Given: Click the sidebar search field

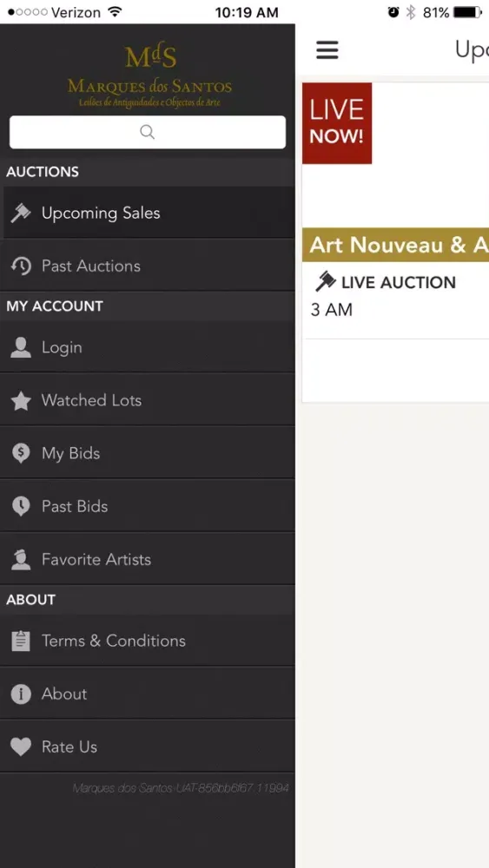Looking at the screenshot, I should (x=148, y=132).
